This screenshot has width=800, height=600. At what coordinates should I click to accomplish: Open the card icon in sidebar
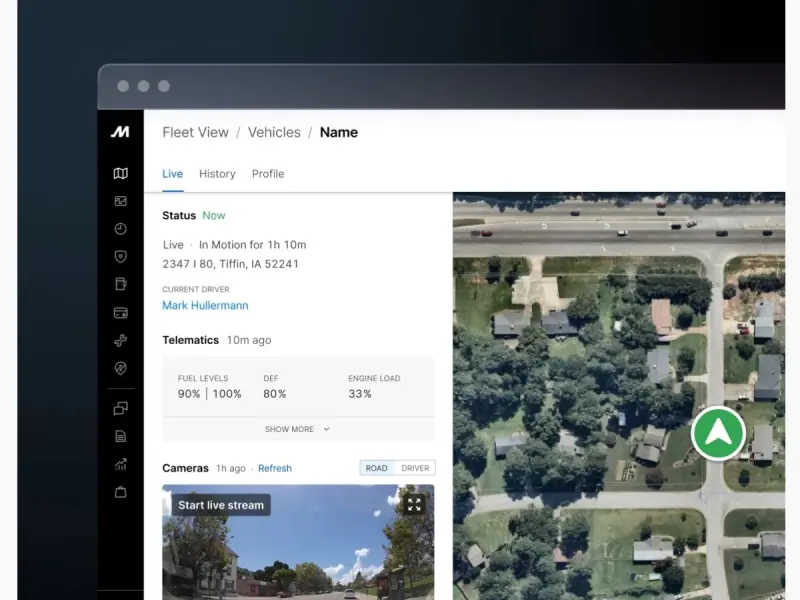coord(120,313)
